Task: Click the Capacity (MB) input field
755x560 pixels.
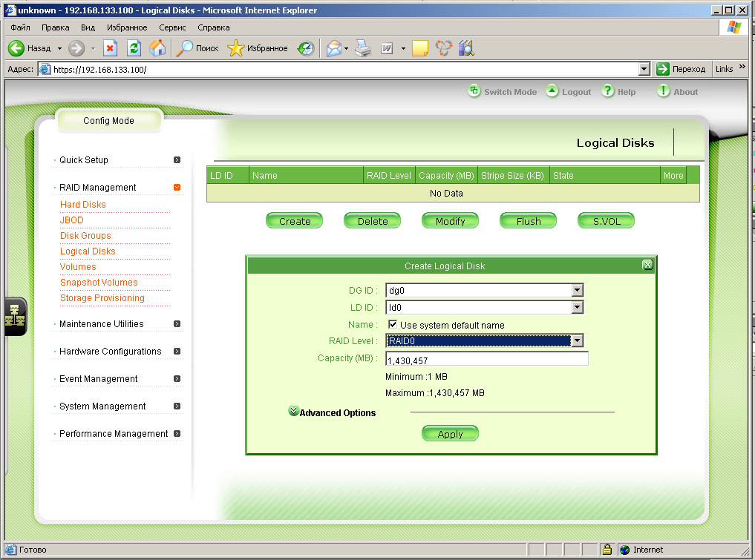Action: [x=487, y=358]
